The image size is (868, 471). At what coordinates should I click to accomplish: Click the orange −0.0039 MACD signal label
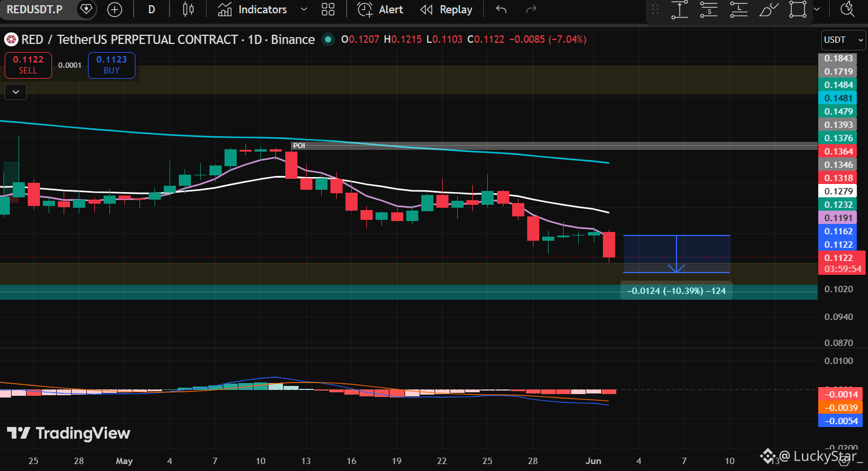(x=840, y=408)
